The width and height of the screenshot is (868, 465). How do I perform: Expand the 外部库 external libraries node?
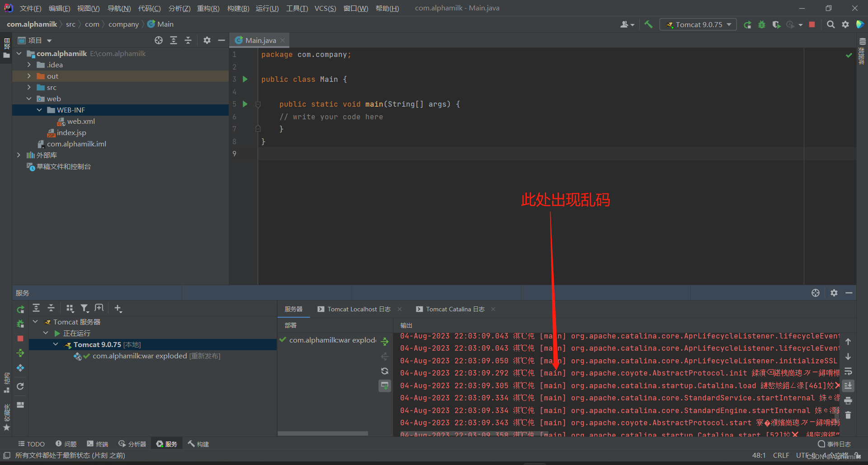19,155
